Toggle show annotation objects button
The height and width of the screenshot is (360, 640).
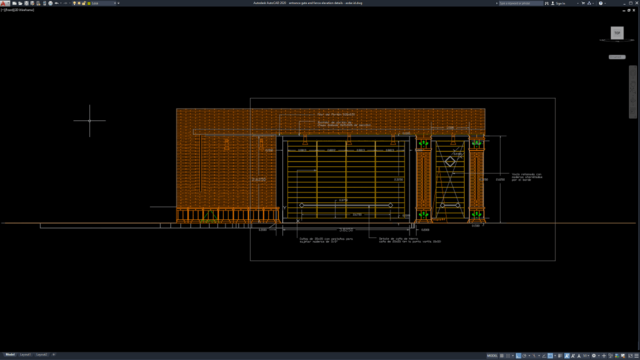pyautogui.click(x=567, y=356)
